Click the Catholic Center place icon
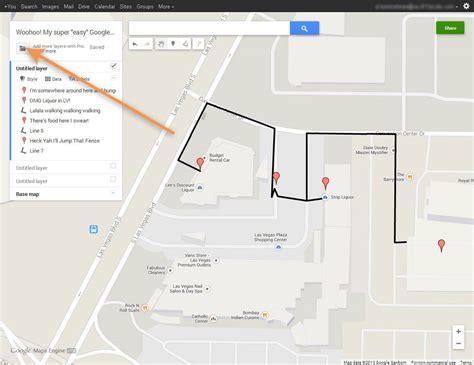Image resolution: width=474 pixels, height=365 pixels. 213,319
